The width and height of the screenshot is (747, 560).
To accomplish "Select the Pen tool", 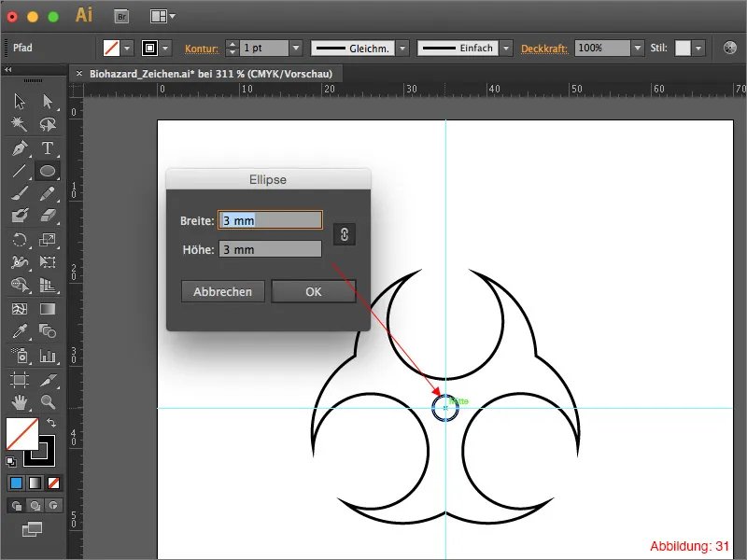I will 20,148.
